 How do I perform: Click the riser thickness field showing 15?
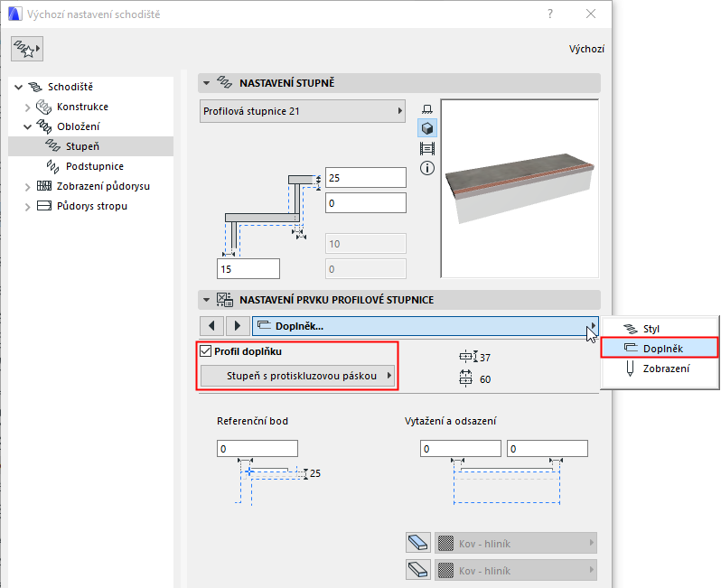click(248, 268)
